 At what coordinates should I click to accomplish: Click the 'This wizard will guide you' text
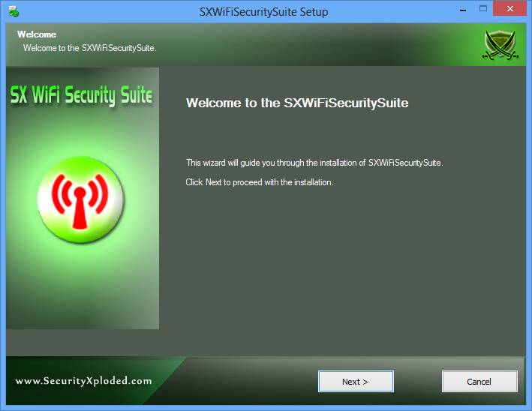(x=314, y=163)
